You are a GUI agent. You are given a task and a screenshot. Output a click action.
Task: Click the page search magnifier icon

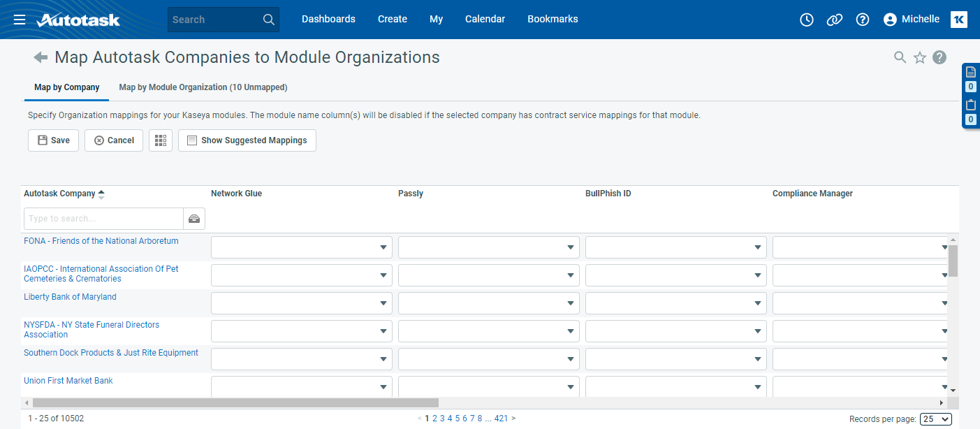[x=900, y=57]
